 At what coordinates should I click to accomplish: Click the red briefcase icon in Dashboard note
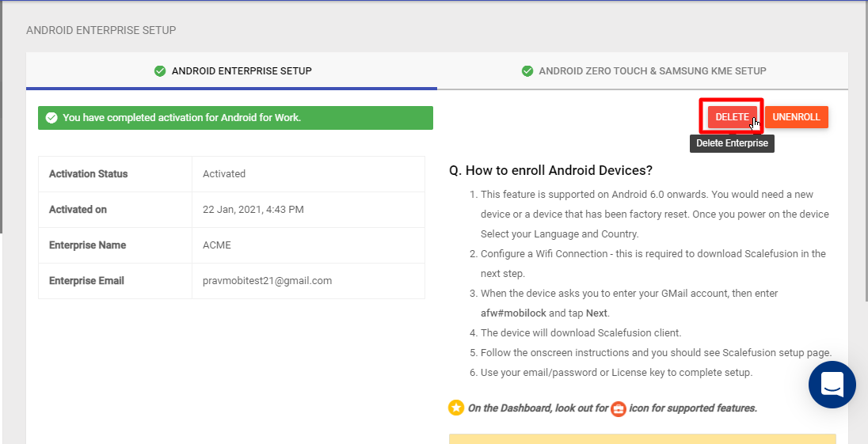[619, 408]
